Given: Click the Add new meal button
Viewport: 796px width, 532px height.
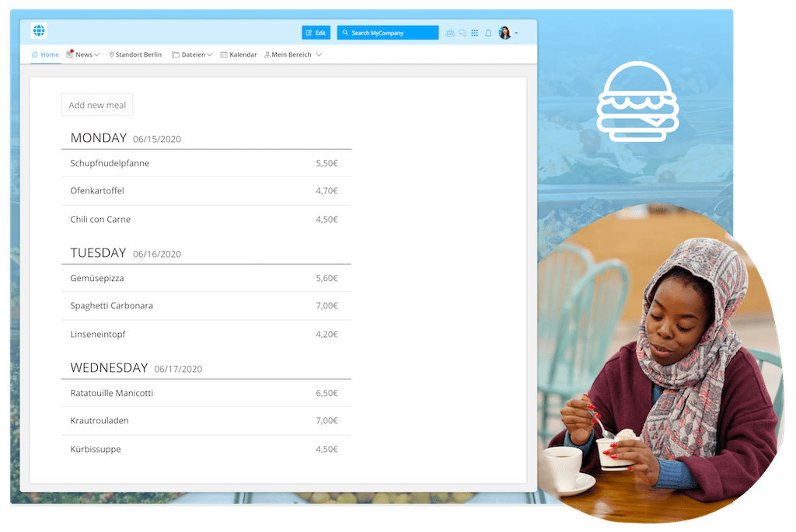Looking at the screenshot, I should (x=97, y=105).
